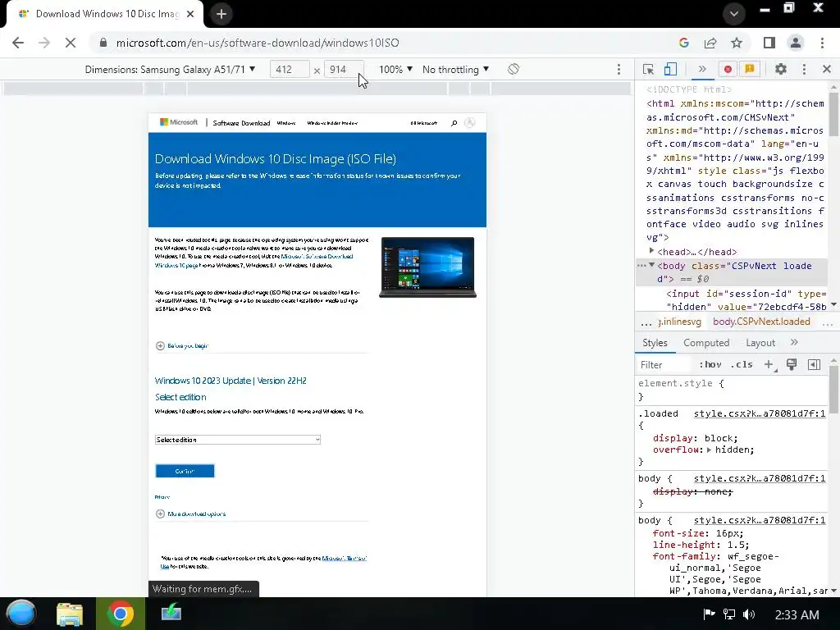This screenshot has height=630, width=840.
Task: Switch to the Layout tab
Action: pos(760,343)
